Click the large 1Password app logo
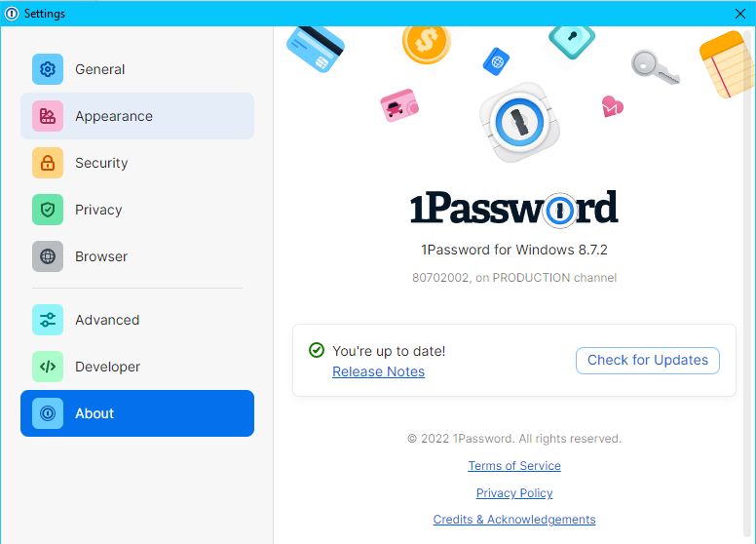 tap(517, 122)
